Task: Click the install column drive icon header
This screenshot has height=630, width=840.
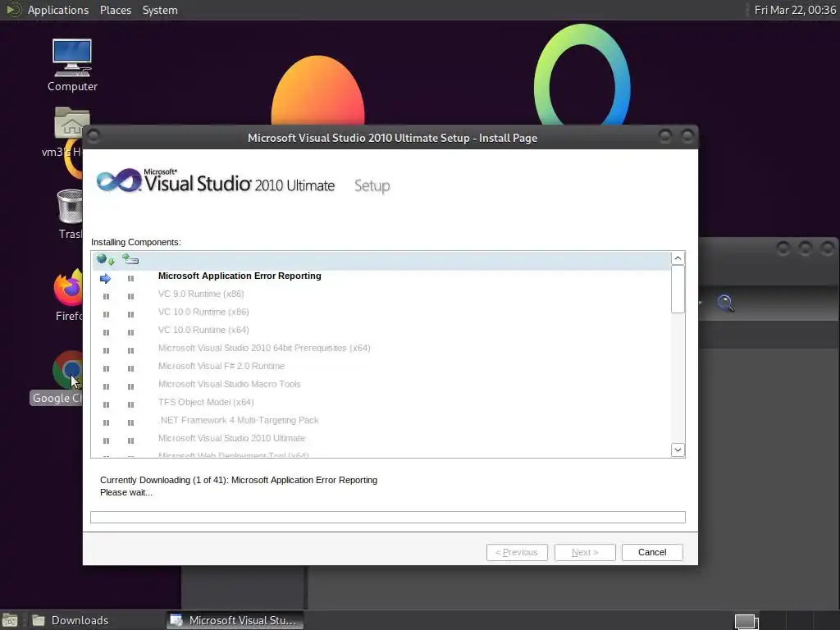Action: pos(130,260)
